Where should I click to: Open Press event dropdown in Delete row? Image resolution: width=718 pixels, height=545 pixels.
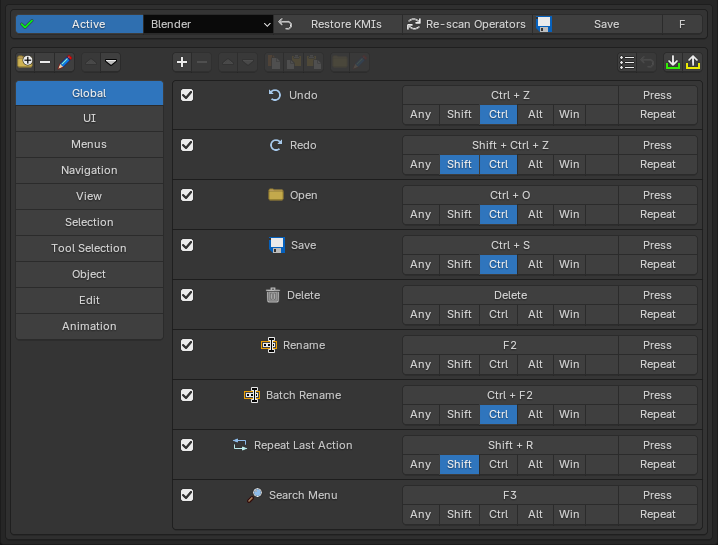click(658, 295)
